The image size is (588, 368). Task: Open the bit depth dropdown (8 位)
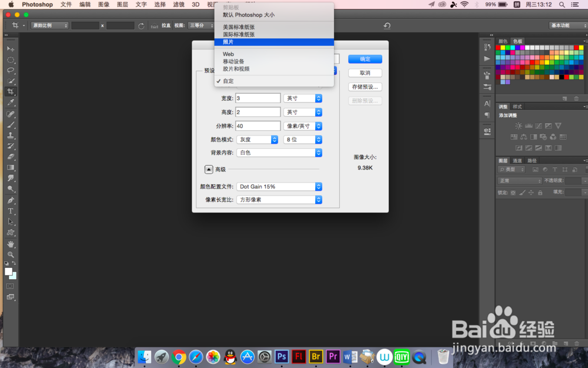point(303,140)
